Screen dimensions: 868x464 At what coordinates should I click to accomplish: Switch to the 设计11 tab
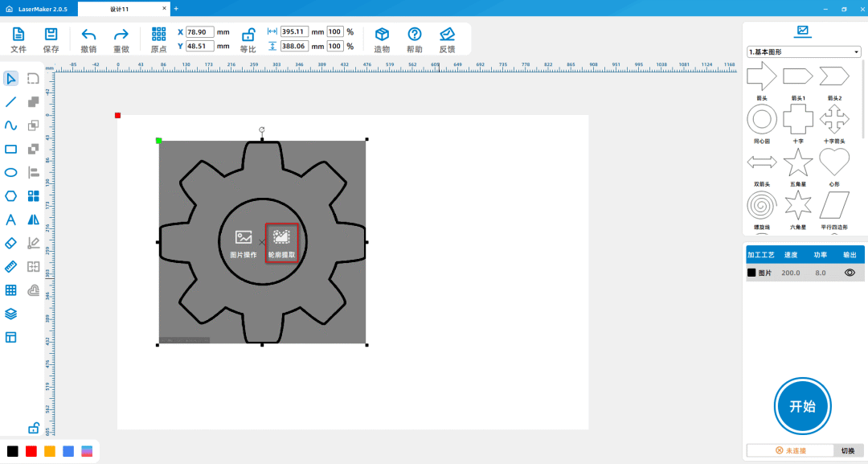click(x=121, y=8)
